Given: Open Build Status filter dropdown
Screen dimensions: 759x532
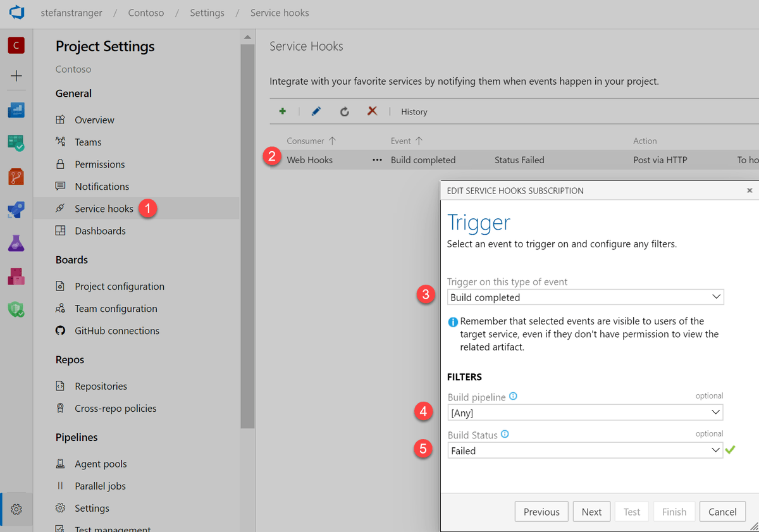Looking at the screenshot, I should (x=585, y=451).
